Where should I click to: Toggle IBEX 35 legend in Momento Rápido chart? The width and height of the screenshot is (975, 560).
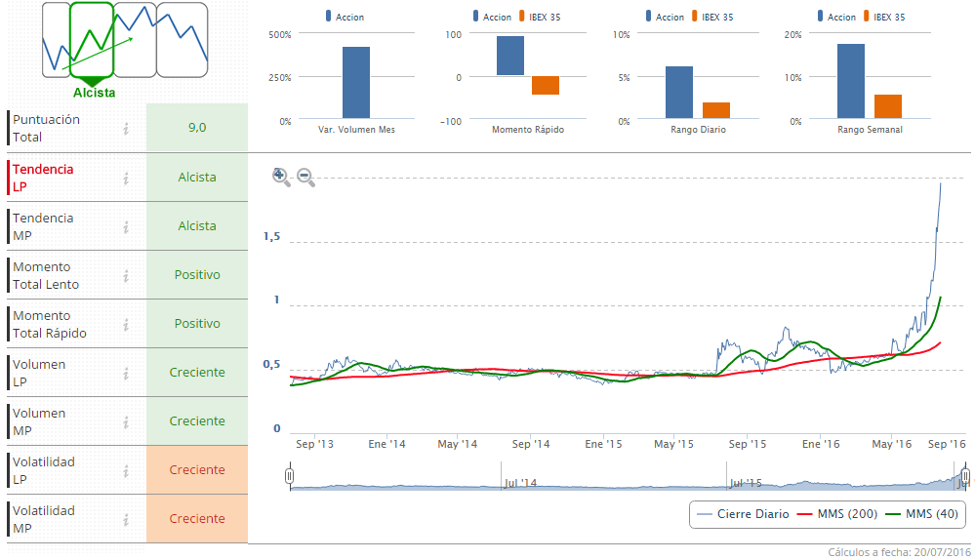540,17
